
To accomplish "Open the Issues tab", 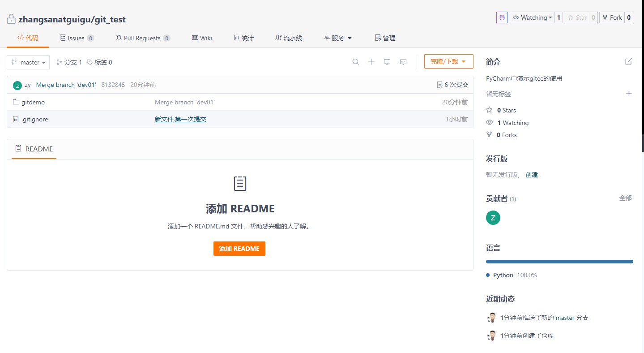I will coord(77,38).
